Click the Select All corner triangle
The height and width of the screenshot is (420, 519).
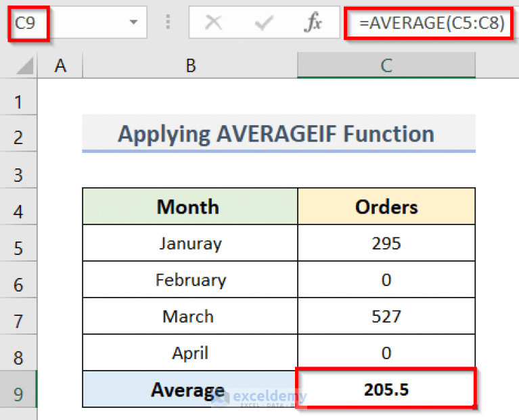(x=24, y=66)
